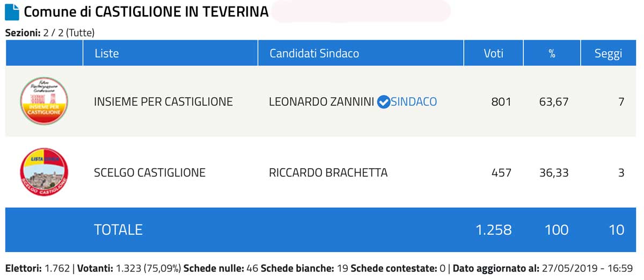Select candidate LEONARDO ZANNINI
The height and width of the screenshot is (280, 644).
[x=321, y=102]
